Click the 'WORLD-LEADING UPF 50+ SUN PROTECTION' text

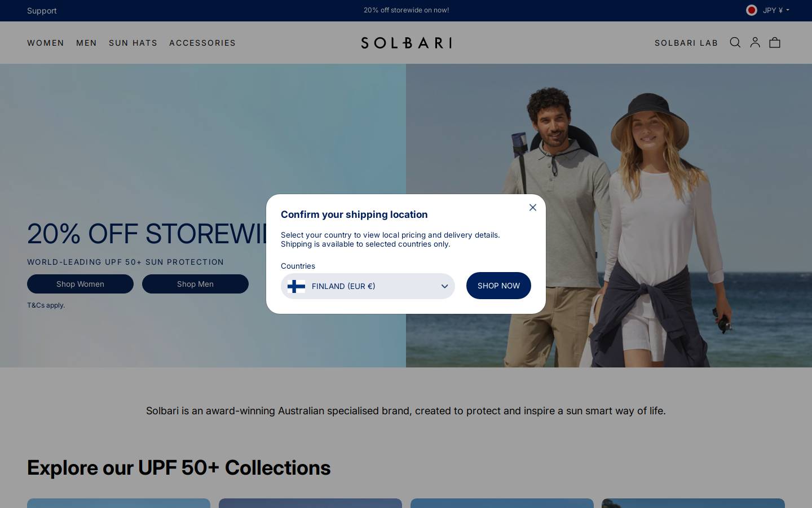click(x=126, y=262)
